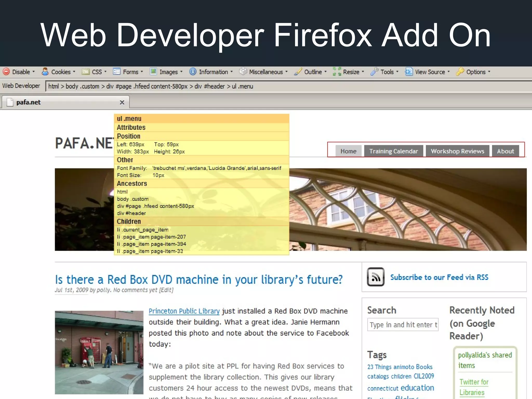Click the page icon on pafa.net tab

click(x=10, y=102)
